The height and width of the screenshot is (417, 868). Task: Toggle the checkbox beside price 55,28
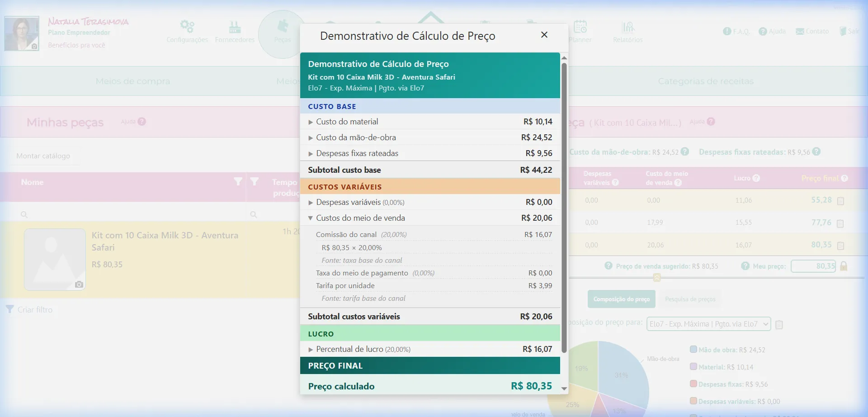click(x=840, y=201)
